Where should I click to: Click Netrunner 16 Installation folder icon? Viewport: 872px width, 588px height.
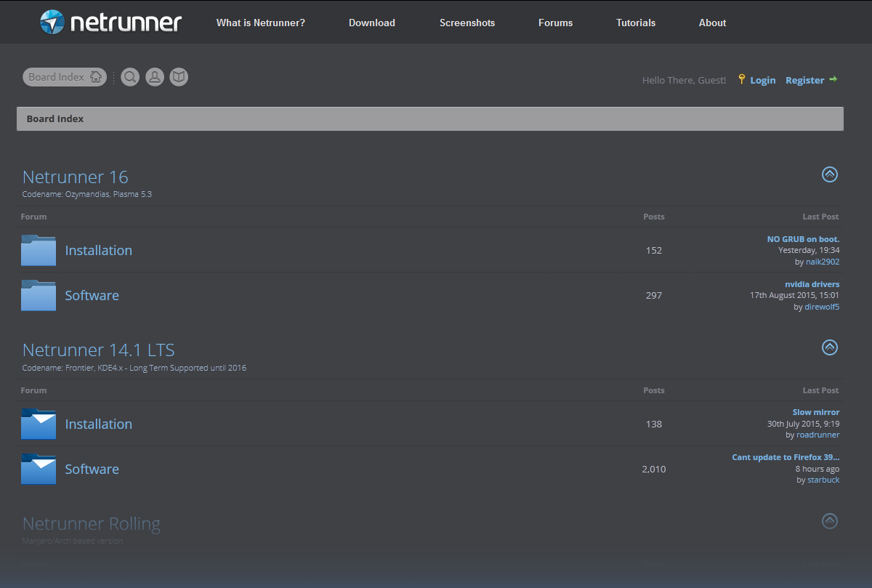click(39, 250)
